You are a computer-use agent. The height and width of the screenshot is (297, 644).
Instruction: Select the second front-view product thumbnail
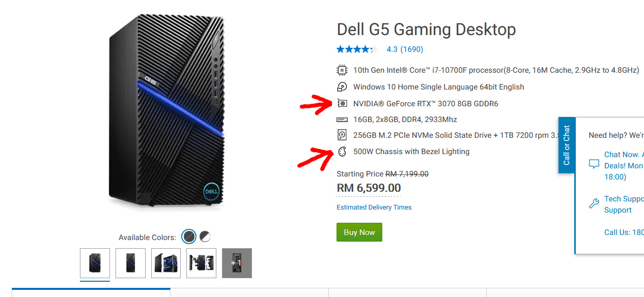130,263
